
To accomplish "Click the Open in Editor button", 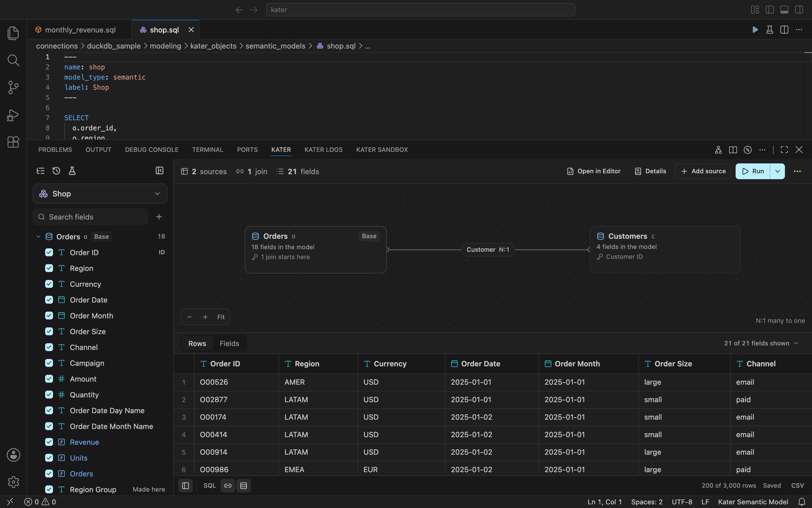I will (593, 171).
